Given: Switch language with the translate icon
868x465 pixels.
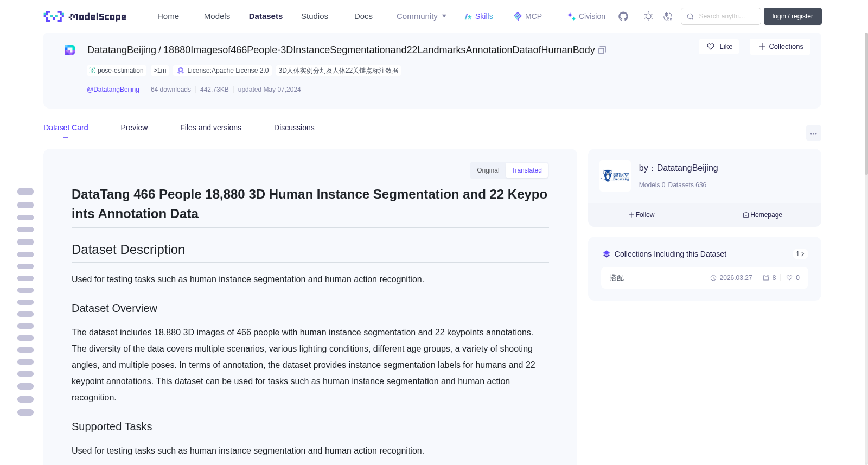Looking at the screenshot, I should (668, 16).
